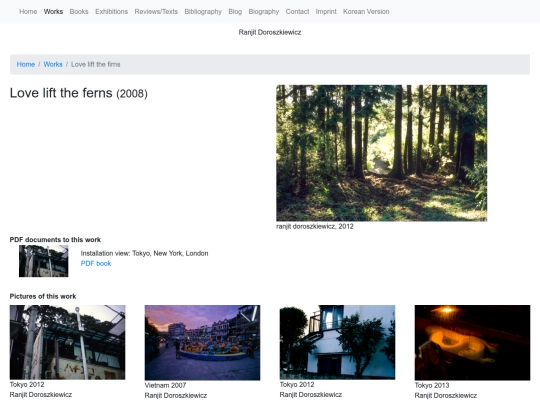Viewport: 540px width, 405px height.
Task: Click 'PDF documents to this work' heading
Action: point(55,240)
